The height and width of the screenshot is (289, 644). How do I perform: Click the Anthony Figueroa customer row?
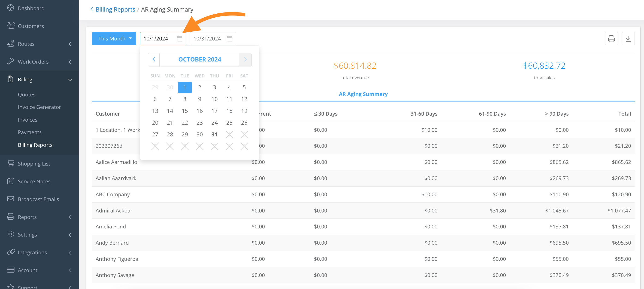click(x=363, y=259)
